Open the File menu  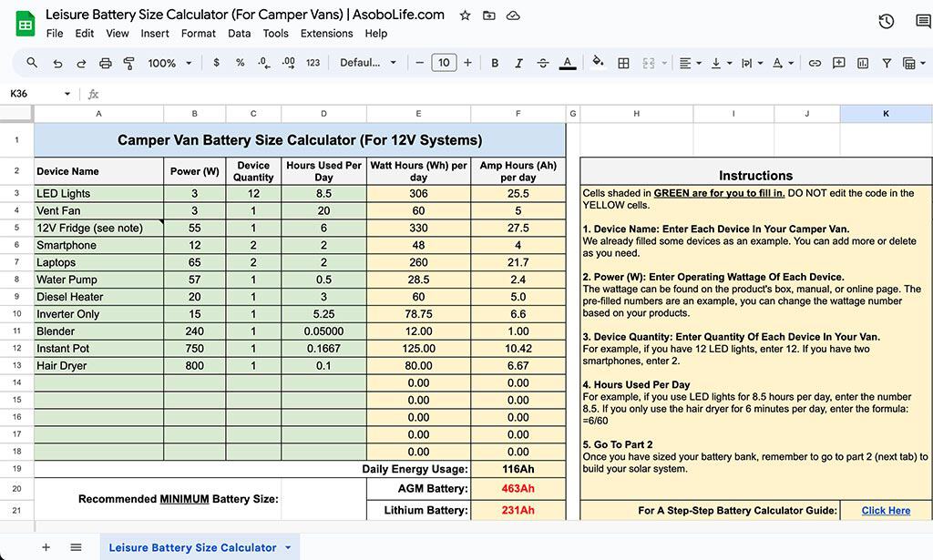coord(55,34)
